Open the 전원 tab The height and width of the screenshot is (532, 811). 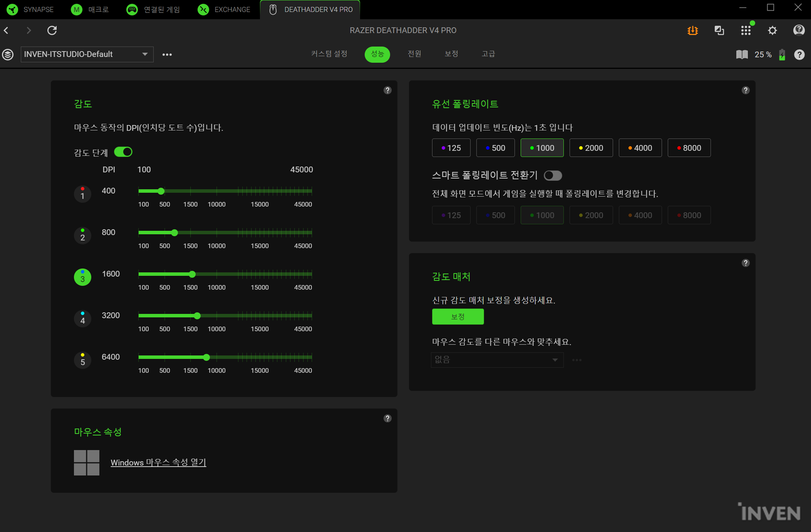(414, 54)
